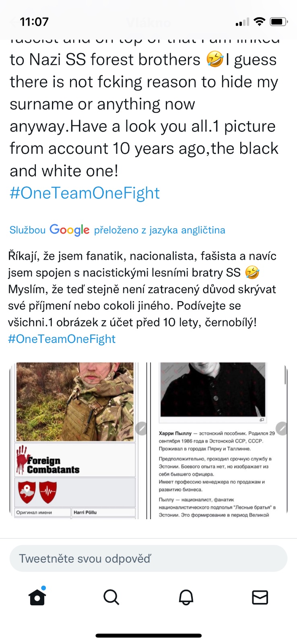Open the Messages envelope tab

coord(260,597)
